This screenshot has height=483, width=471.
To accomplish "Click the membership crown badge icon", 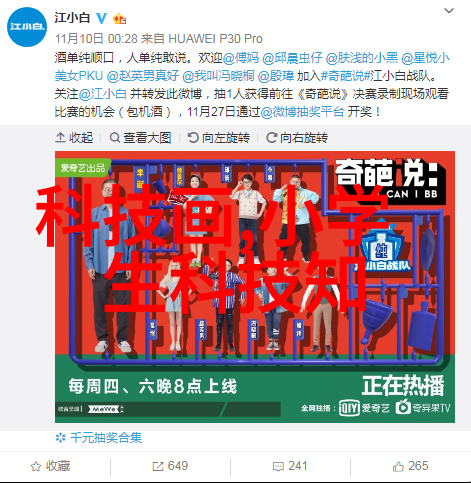I will click(119, 19).
